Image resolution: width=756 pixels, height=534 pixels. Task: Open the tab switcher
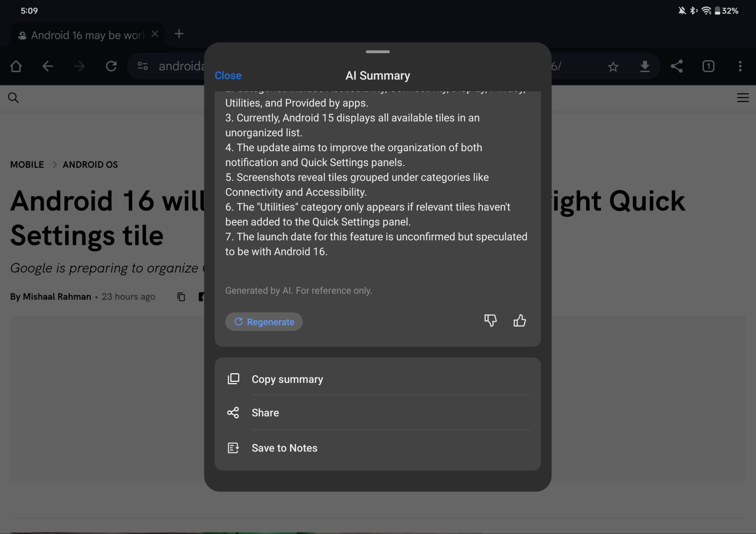click(x=708, y=67)
